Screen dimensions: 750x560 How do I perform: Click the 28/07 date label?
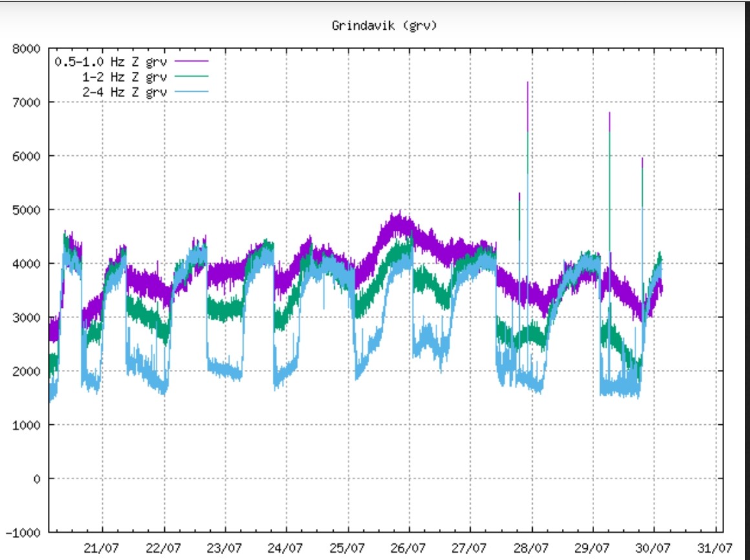[531, 548]
